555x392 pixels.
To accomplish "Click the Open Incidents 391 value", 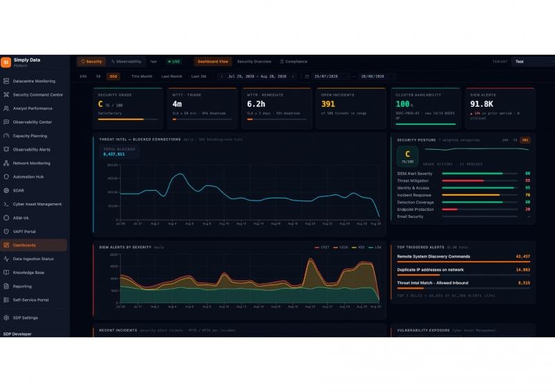I will point(328,104).
